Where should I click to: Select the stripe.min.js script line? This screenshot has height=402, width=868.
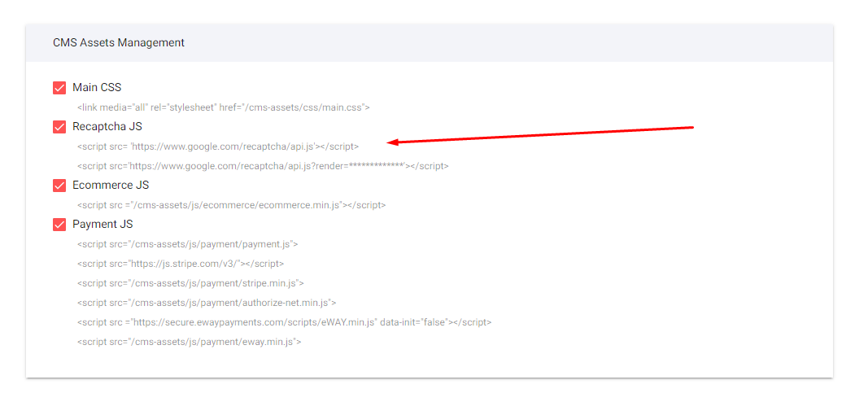point(190,283)
